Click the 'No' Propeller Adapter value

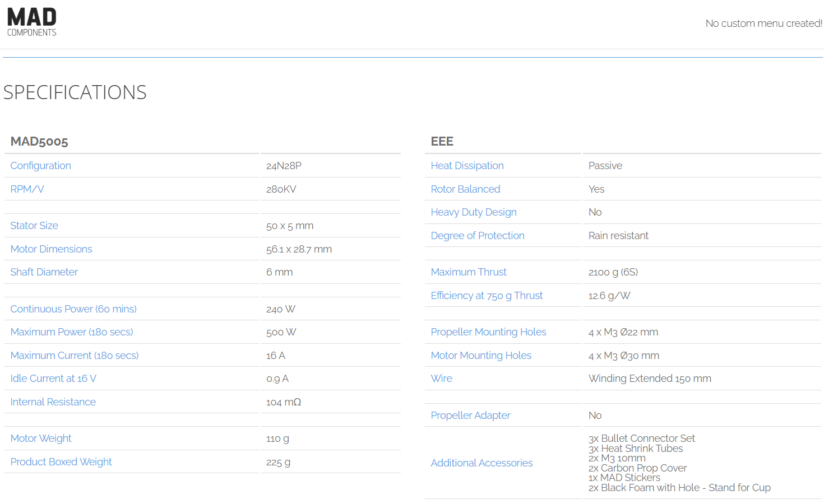595,416
